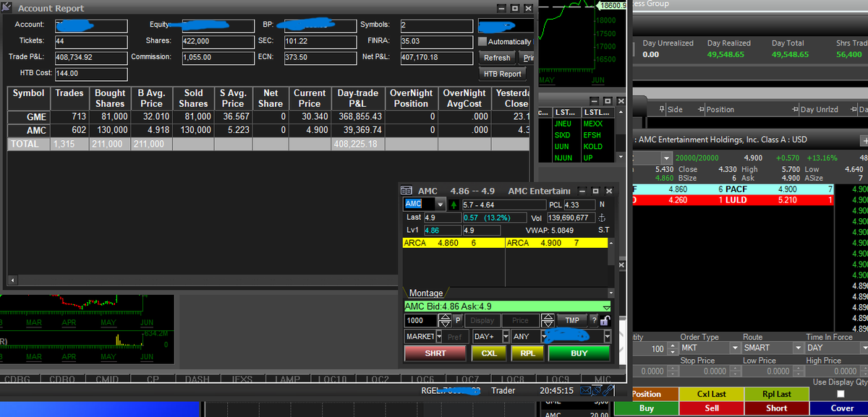868x417 pixels.
Task: Click the Last price field in montage
Action: pyautogui.click(x=441, y=218)
